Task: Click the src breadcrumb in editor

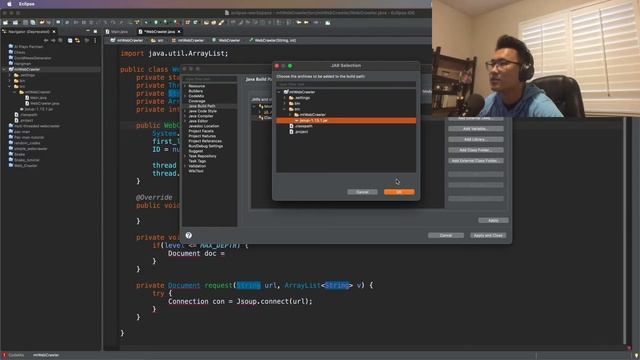Action: (157, 40)
